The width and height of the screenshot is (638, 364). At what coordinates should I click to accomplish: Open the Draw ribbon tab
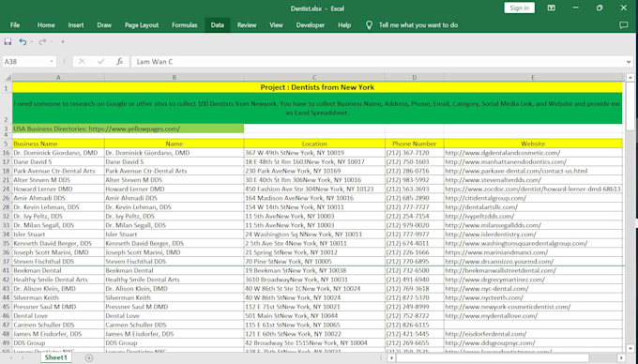pyautogui.click(x=104, y=24)
